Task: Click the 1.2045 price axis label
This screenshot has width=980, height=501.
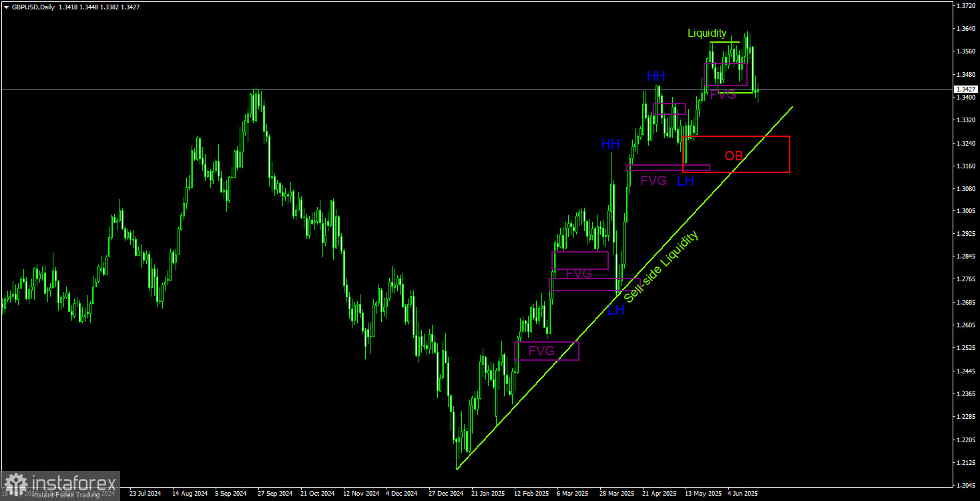Action: click(965, 485)
